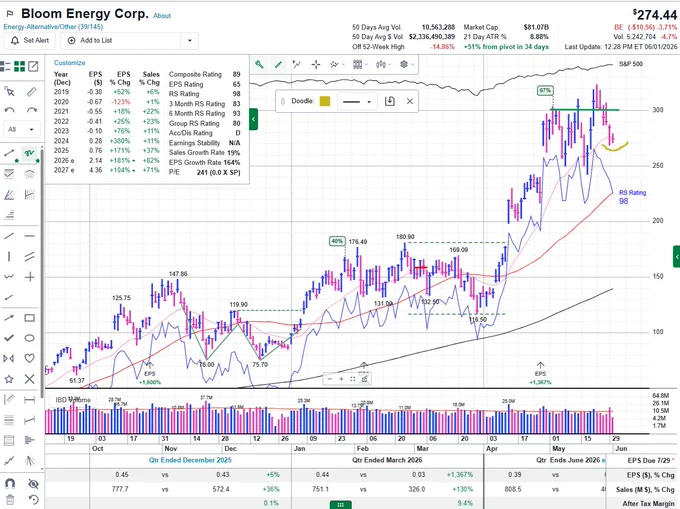Redo the last drawing action
This screenshot has height=509, width=680.
click(x=31, y=110)
